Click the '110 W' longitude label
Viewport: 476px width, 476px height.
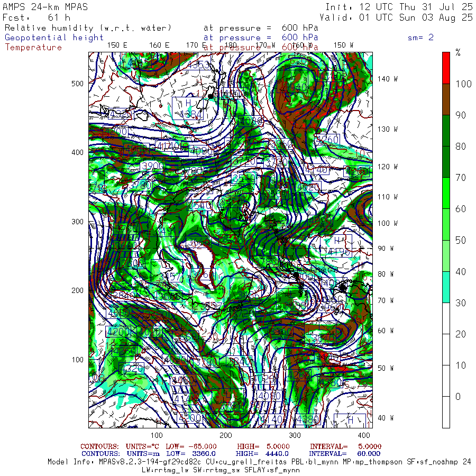pyautogui.click(x=388, y=197)
